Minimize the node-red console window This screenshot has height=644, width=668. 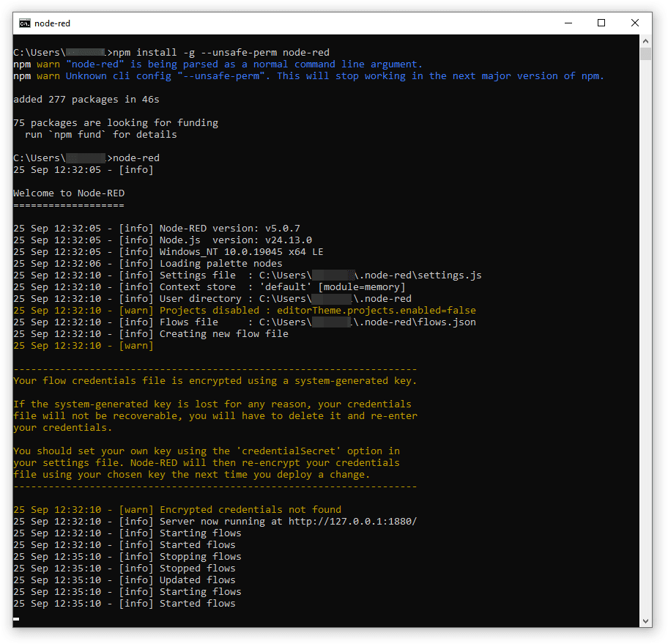pos(568,23)
